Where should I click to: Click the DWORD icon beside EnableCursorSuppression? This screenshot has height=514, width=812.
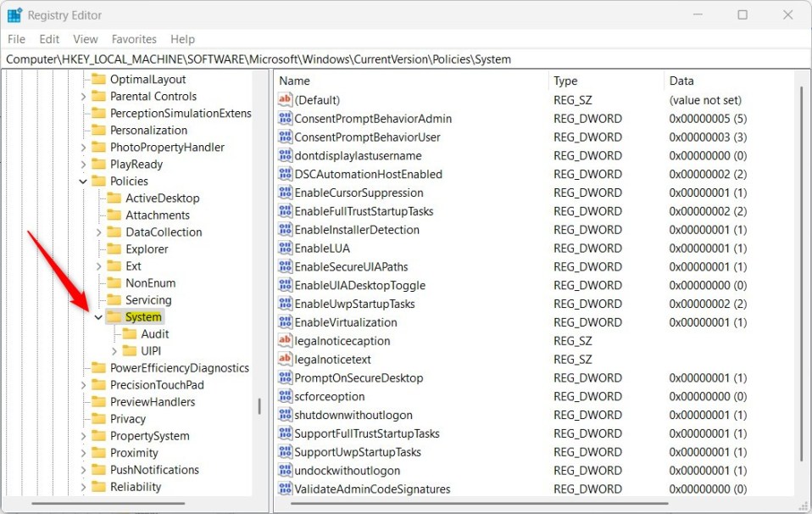coord(286,193)
